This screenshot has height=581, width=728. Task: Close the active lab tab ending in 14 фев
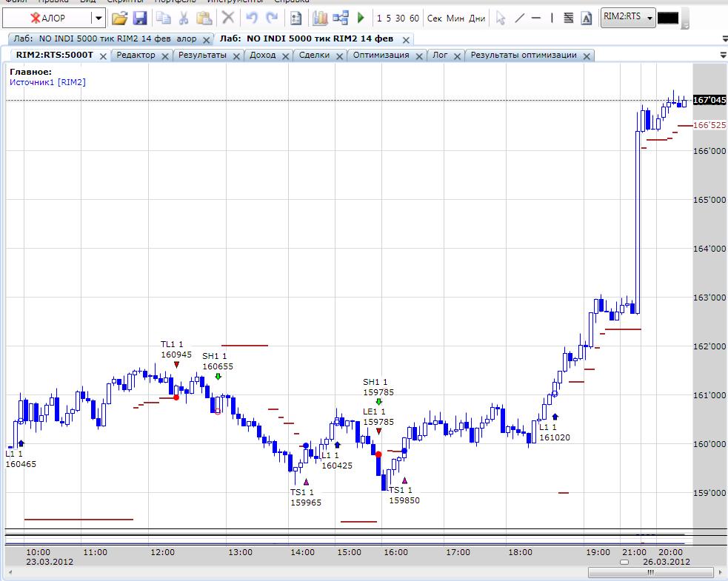point(406,41)
